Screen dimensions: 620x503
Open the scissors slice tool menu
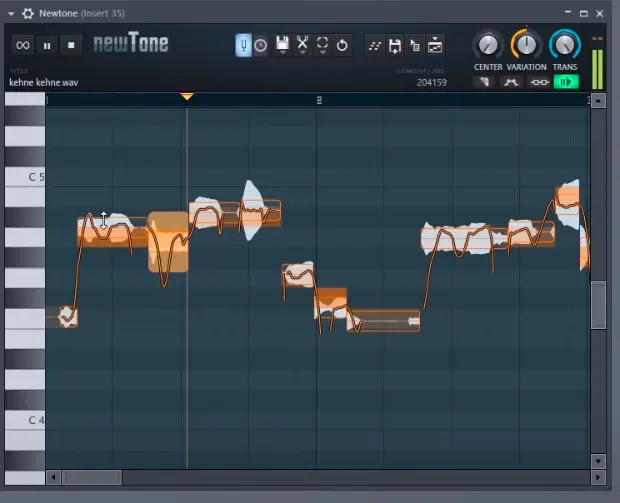(x=303, y=45)
